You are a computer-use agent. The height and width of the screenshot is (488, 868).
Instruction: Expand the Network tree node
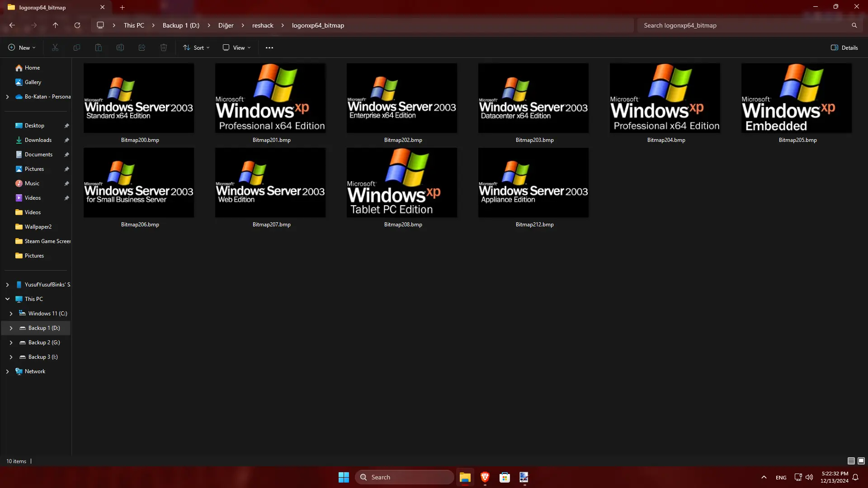click(x=7, y=371)
